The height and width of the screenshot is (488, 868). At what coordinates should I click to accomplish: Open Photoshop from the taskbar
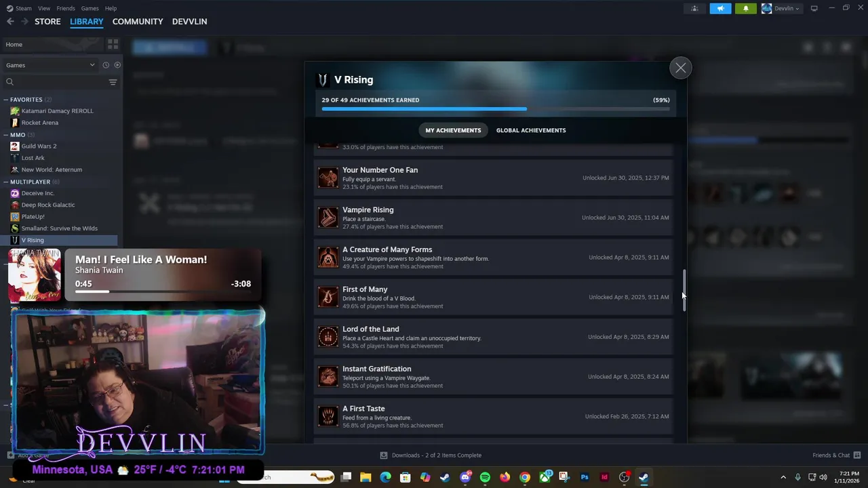pyautogui.click(x=585, y=477)
